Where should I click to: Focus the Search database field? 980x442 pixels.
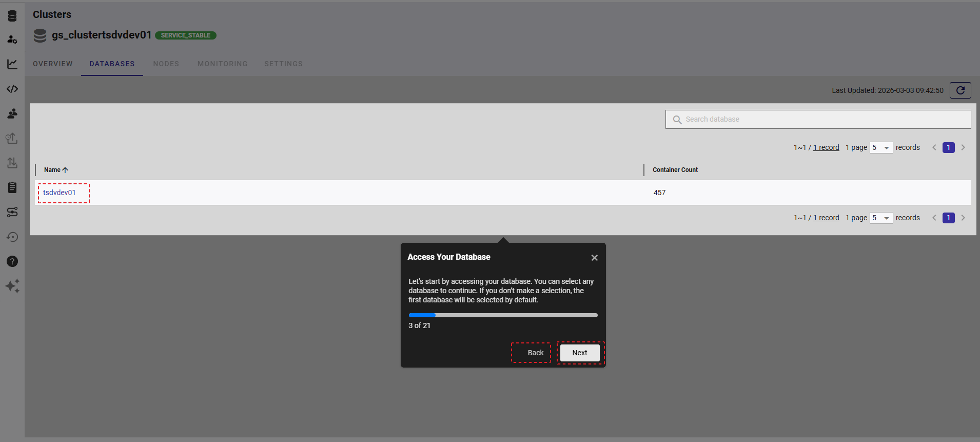[818, 119]
